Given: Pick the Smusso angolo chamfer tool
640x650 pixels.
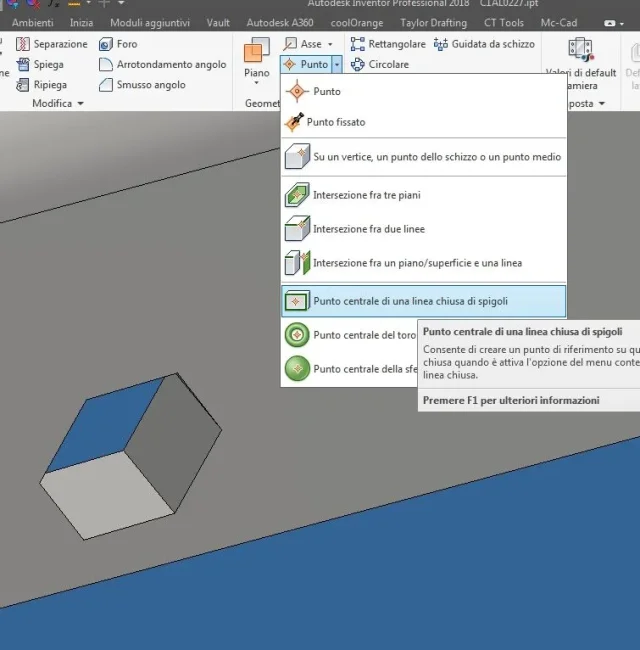Looking at the screenshot, I should (x=142, y=85).
